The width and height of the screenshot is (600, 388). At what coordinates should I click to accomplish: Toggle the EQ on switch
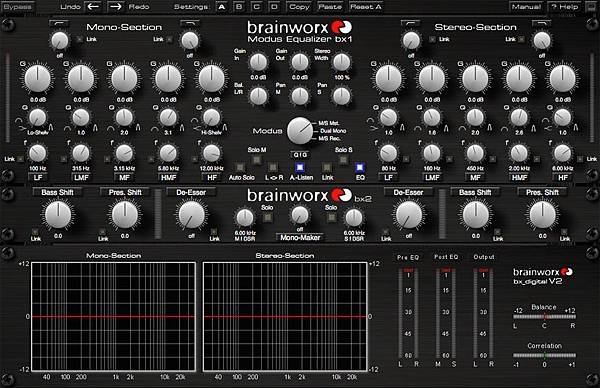360,167
